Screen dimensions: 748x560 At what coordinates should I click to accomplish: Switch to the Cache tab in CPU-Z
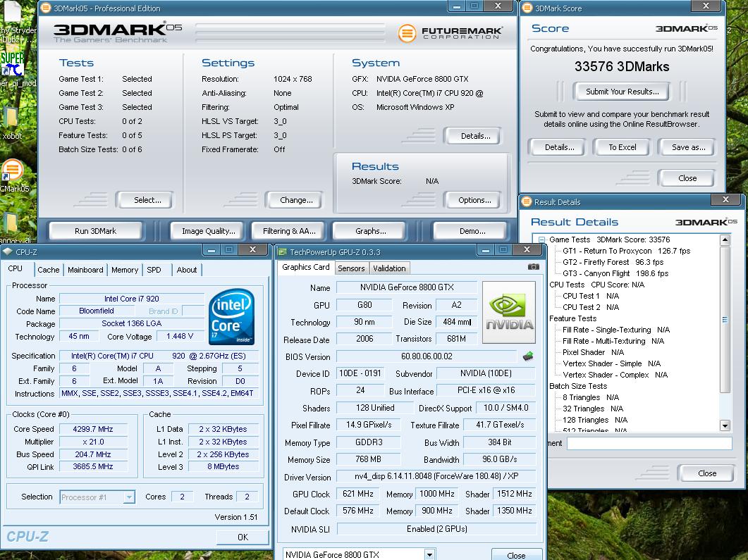[49, 270]
